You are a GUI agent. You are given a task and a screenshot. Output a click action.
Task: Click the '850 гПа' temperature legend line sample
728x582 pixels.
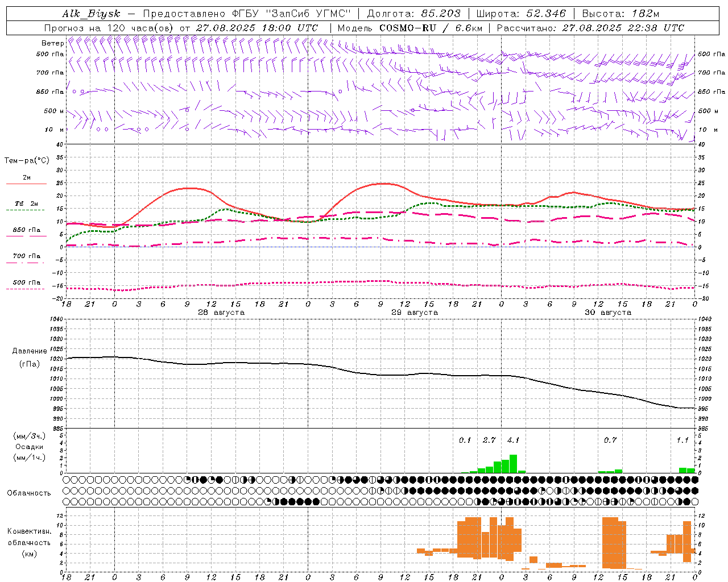click(x=25, y=236)
